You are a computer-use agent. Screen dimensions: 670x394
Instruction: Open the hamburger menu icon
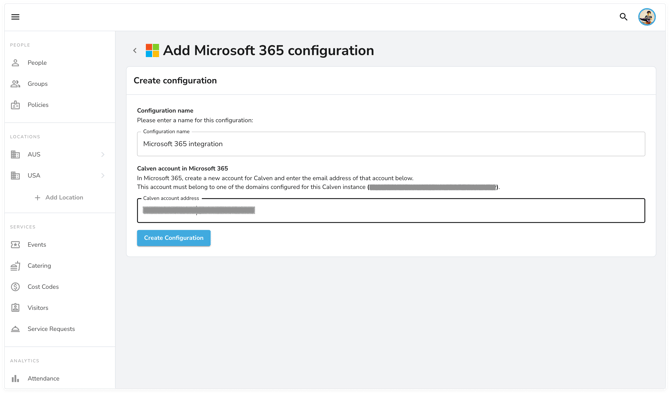click(x=15, y=17)
